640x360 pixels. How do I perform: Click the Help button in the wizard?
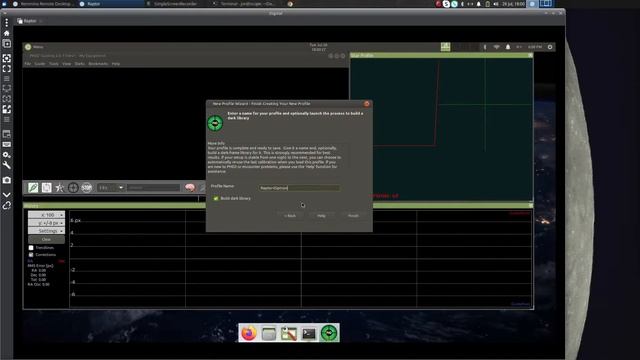point(321,216)
